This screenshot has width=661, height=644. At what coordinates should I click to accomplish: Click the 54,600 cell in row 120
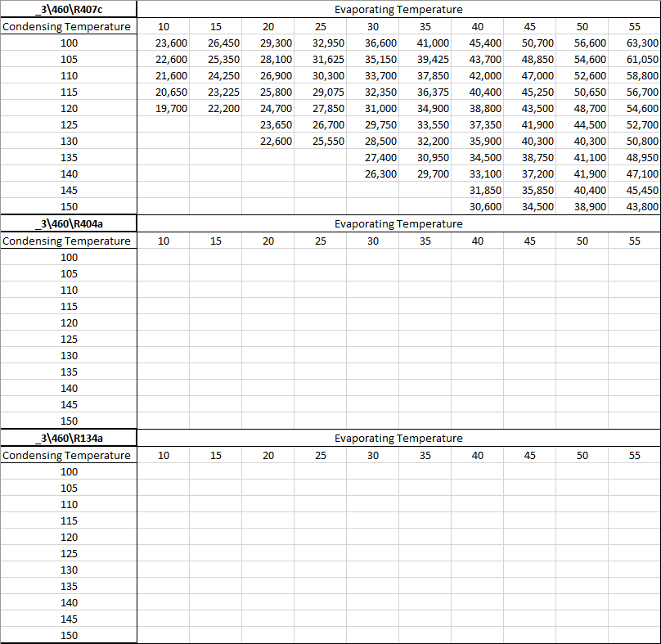click(x=634, y=108)
